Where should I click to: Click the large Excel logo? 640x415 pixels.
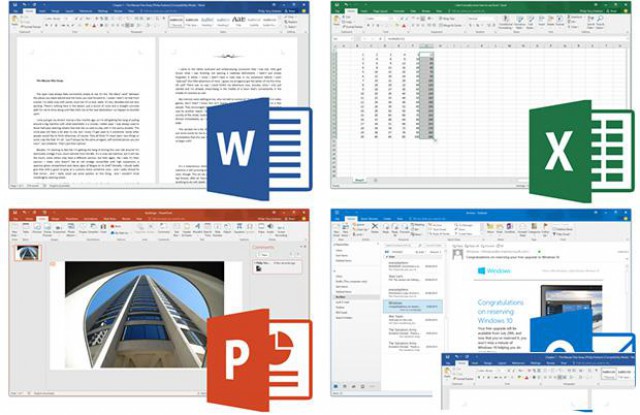coord(578,142)
